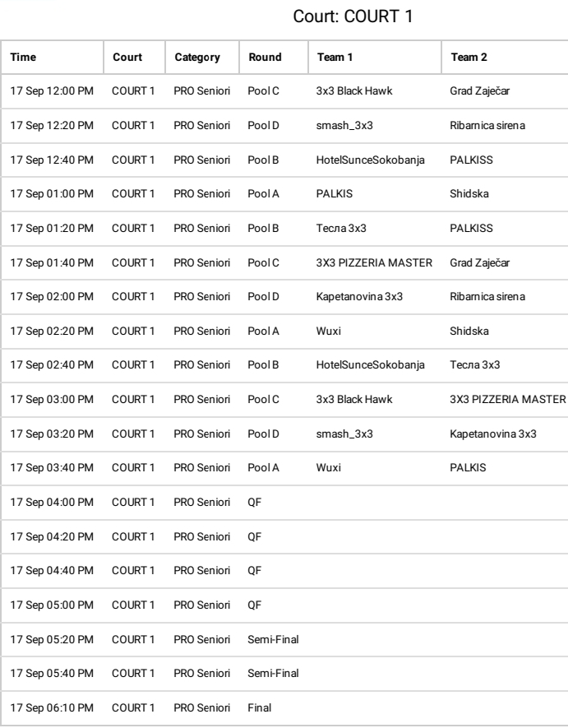The image size is (568, 728).
Task: Click Semi-Final in the 05:20 PM row
Action: 273,642
